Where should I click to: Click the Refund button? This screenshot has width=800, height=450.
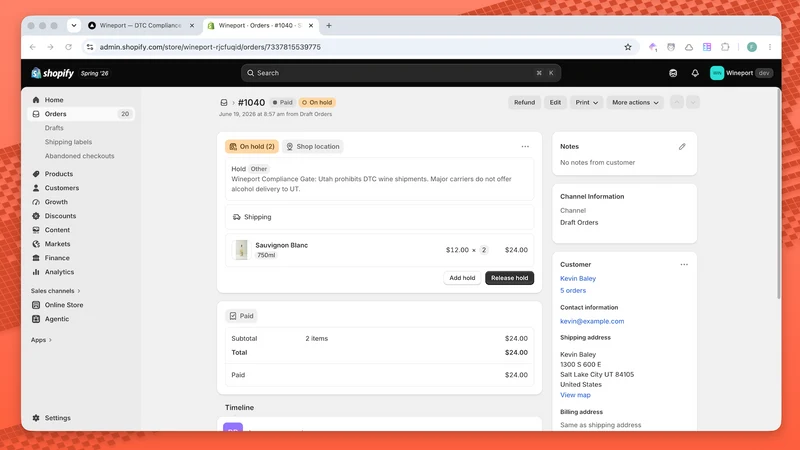coord(524,103)
